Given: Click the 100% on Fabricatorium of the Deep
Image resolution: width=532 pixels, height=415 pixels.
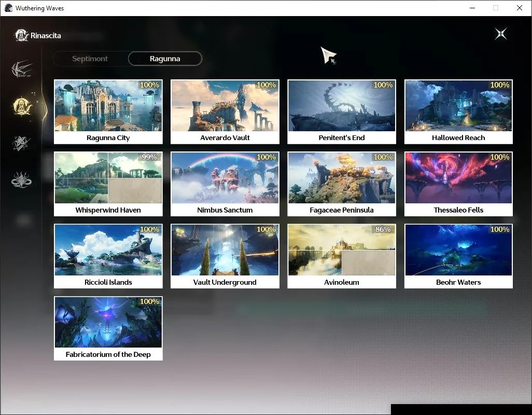Looking at the screenshot, I should [149, 302].
